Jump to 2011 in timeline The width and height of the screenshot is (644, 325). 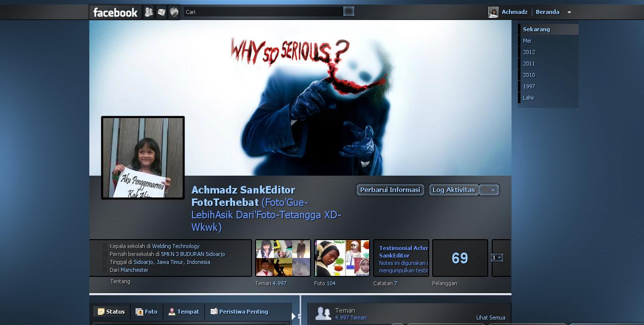point(529,64)
